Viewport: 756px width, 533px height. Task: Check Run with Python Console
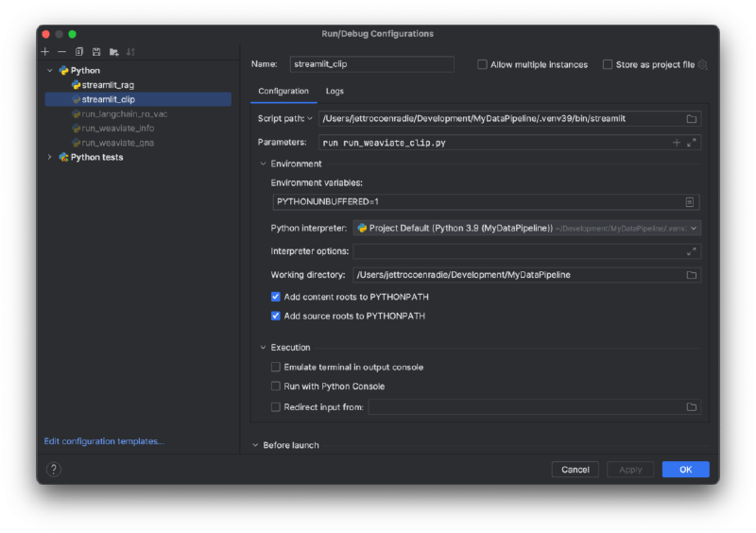(276, 387)
